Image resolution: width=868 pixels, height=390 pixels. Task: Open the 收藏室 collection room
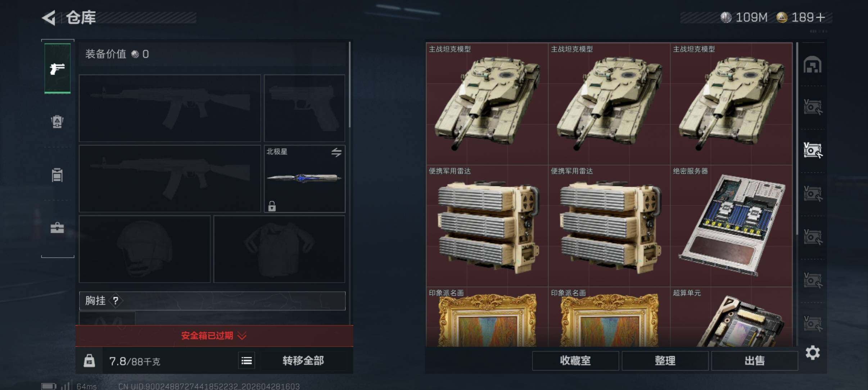click(575, 360)
